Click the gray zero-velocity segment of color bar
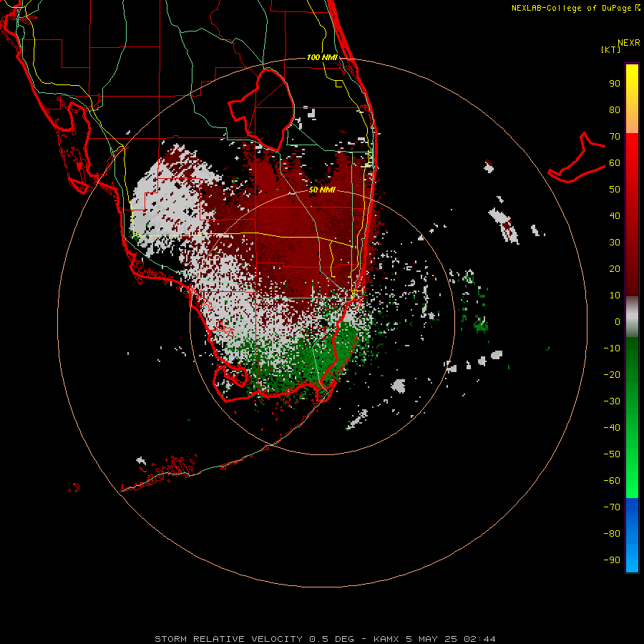The width and height of the screenshot is (644, 644). pyautogui.click(x=632, y=317)
